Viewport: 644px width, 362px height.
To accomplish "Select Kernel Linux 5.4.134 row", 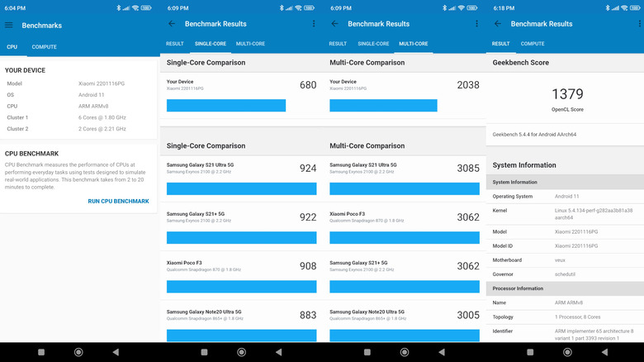I will click(x=565, y=214).
